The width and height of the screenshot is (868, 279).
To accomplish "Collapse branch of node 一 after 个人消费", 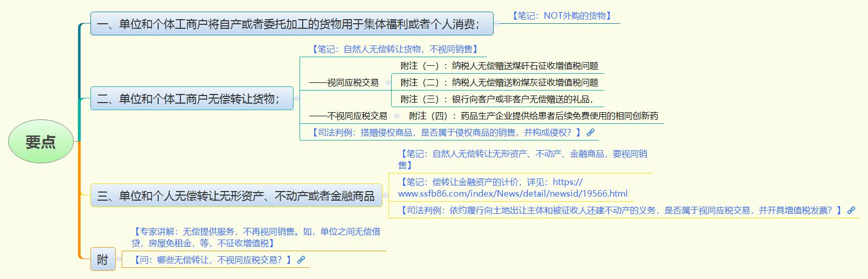I will pyautogui.click(x=497, y=24).
